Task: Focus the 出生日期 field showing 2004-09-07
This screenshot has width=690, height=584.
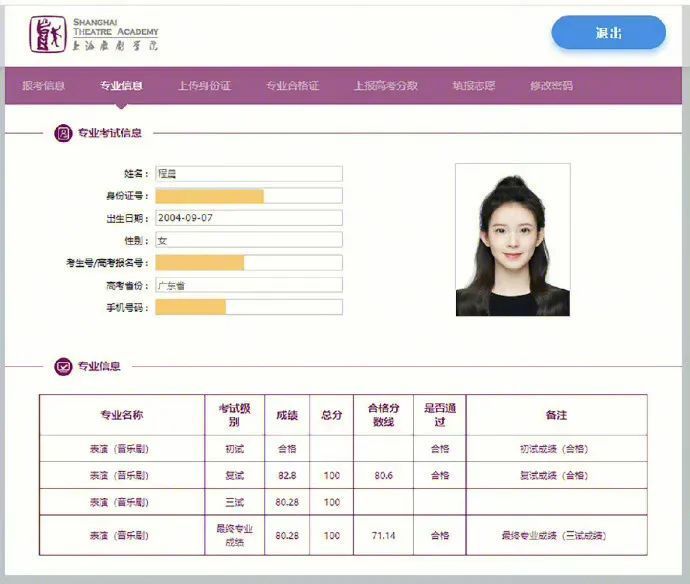Action: (248, 218)
